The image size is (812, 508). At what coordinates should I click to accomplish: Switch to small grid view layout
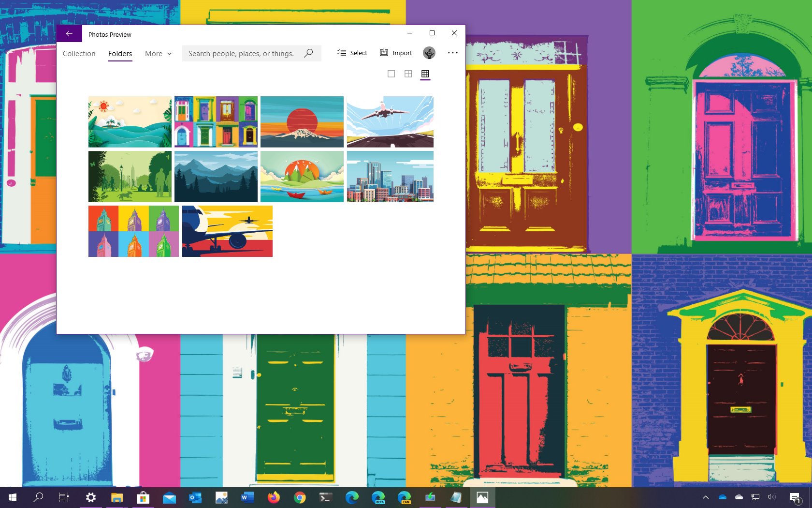point(425,74)
